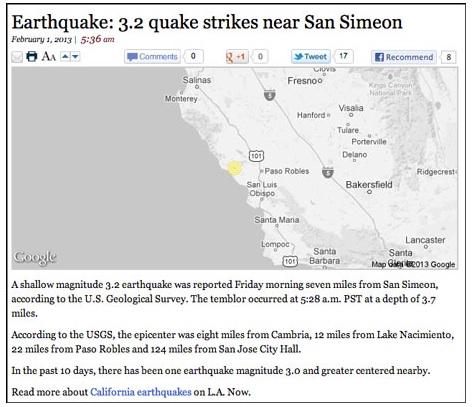
Task: Click the comments count bubble
Action: tap(193, 56)
